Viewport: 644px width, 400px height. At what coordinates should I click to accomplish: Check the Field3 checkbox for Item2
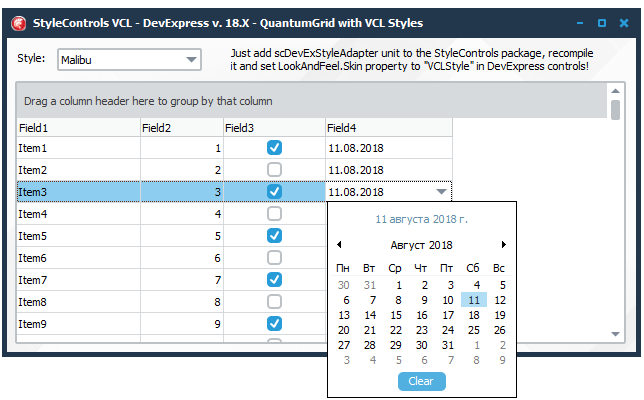click(274, 170)
